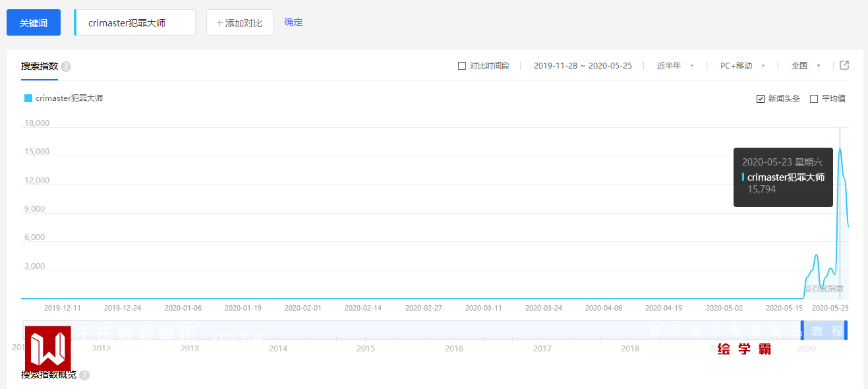
Task: Click the 2016 mark on the timeline
Action: (x=454, y=349)
